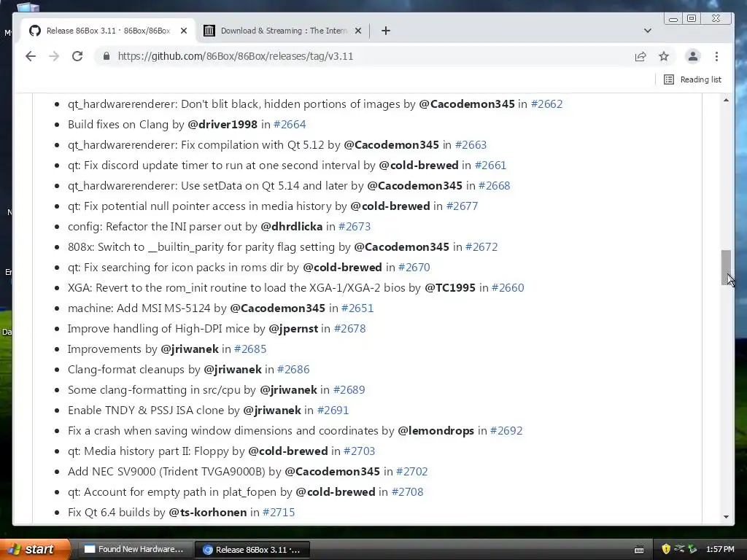Click the Internet Archive favicon on tab
747x560 pixels.
click(209, 31)
